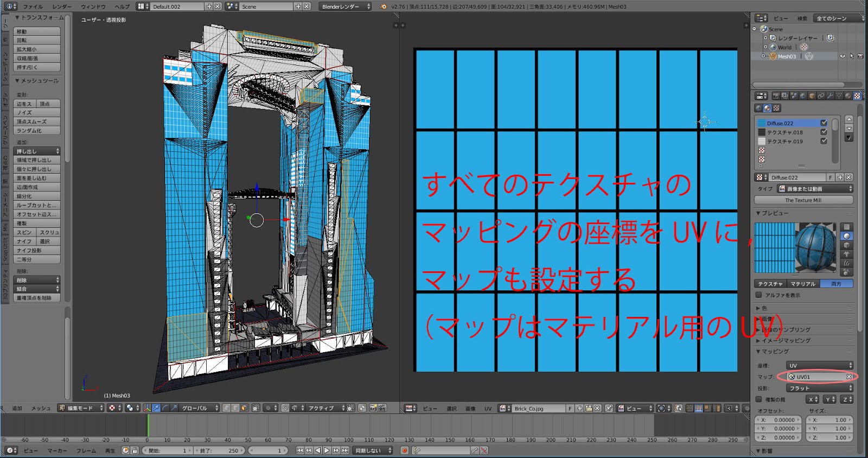This screenshot has height=458, width=868.
Task: Toggle the Diffuse.022 texture slot checkbox
Action: coord(824,123)
